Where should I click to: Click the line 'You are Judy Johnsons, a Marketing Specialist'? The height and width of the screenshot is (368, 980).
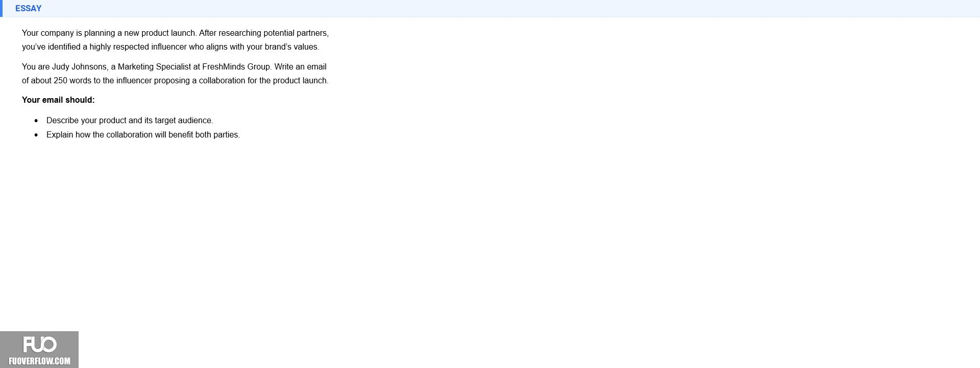[x=174, y=66]
